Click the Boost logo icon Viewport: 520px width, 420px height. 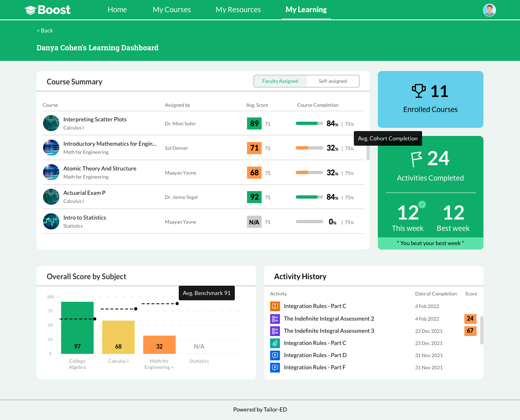30,10
